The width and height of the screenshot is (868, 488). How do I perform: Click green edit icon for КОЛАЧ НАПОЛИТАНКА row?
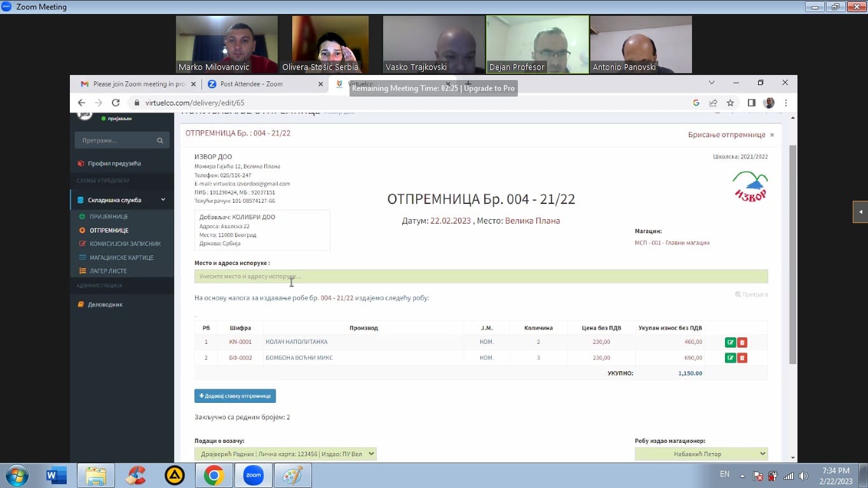pos(730,342)
